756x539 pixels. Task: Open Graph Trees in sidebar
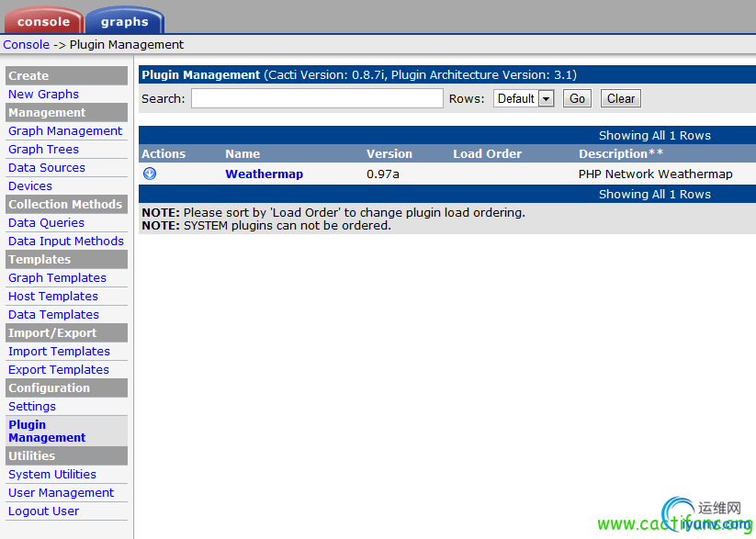click(x=43, y=149)
